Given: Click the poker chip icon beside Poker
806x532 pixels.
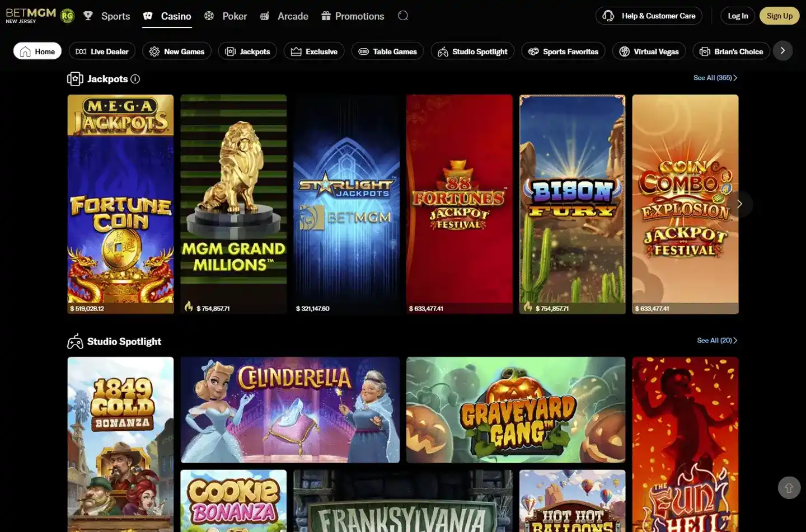Looking at the screenshot, I should tap(209, 16).
